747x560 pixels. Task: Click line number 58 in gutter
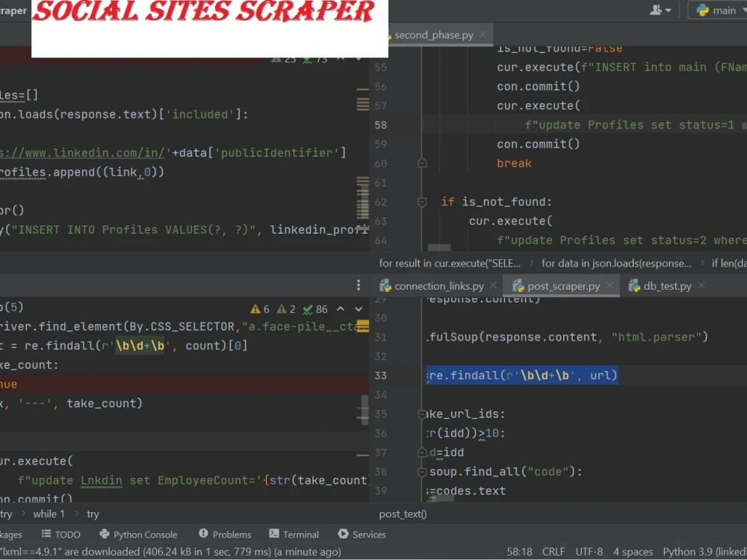pos(381,125)
